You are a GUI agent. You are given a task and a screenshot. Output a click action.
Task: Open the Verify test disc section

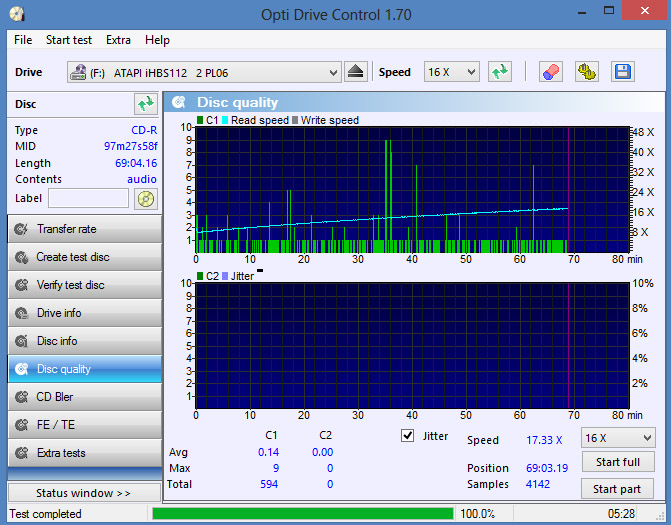(85, 285)
